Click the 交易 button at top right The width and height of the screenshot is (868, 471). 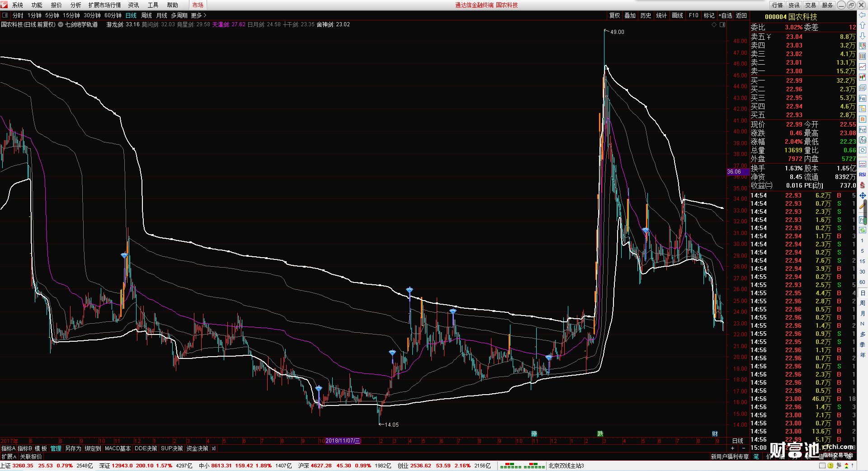(811, 5)
